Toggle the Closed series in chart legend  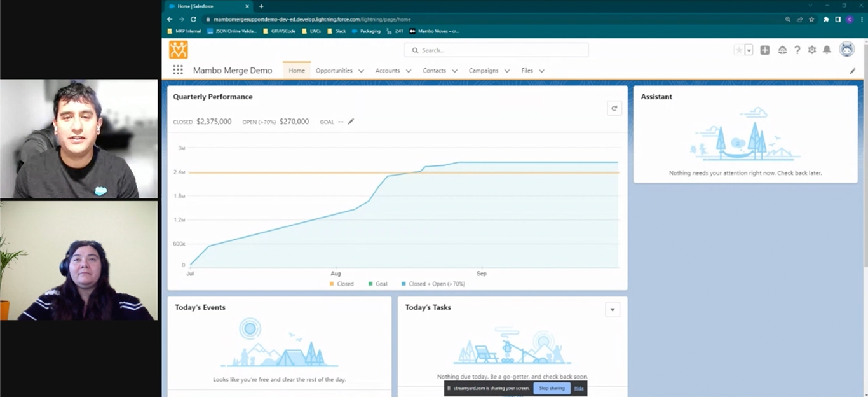(341, 284)
